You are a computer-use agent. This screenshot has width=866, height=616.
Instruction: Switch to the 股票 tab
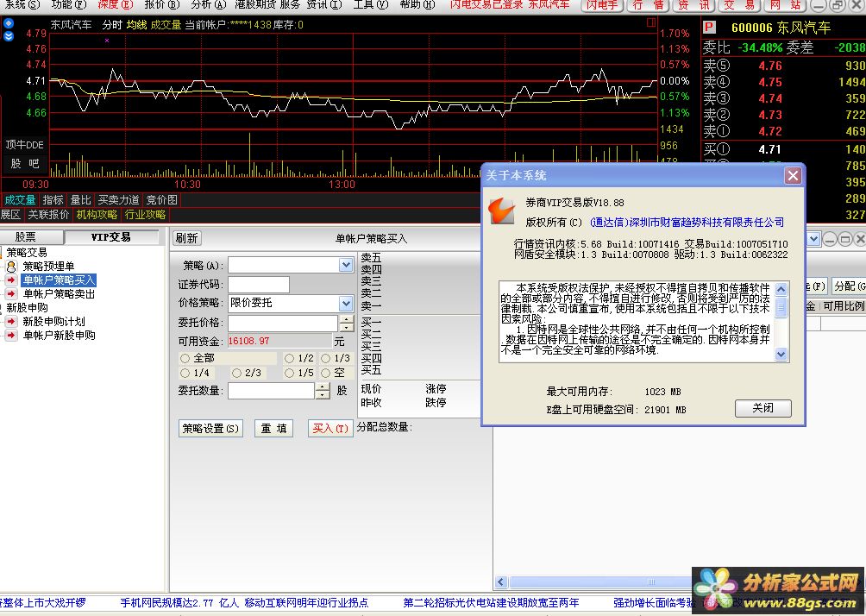[x=25, y=237]
